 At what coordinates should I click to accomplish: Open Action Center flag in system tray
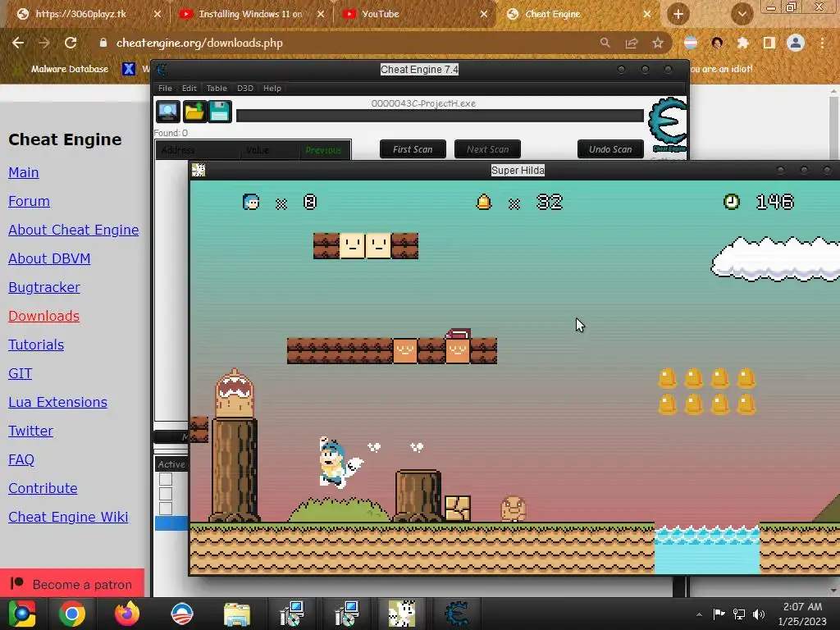click(719, 614)
